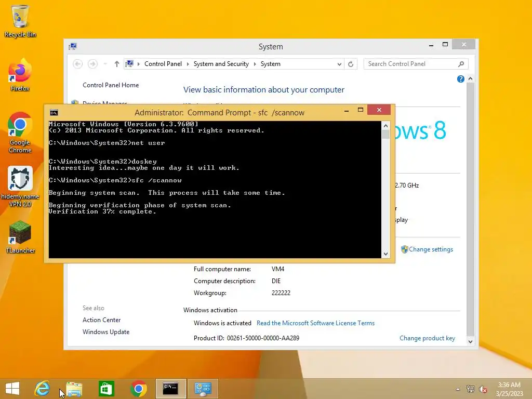This screenshot has width=532, height=399.
Task: Open the network tray icon
Action: 471,389
